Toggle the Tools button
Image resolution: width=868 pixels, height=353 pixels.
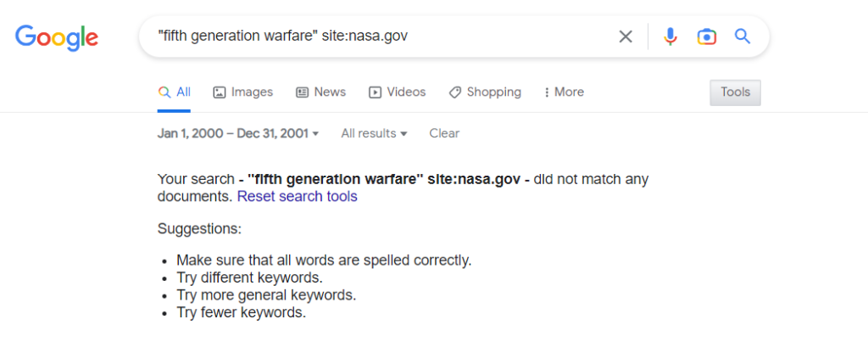point(735,92)
